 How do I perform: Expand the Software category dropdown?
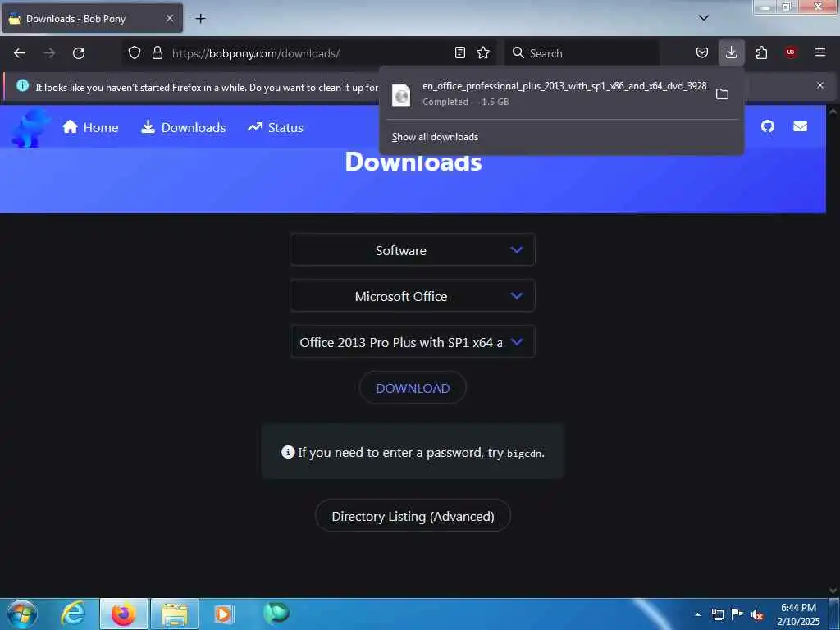pyautogui.click(x=412, y=249)
